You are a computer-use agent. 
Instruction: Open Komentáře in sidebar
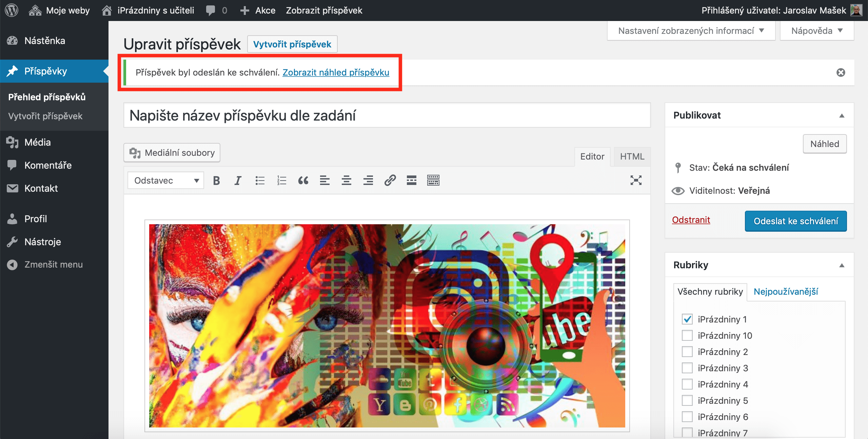[x=54, y=165]
